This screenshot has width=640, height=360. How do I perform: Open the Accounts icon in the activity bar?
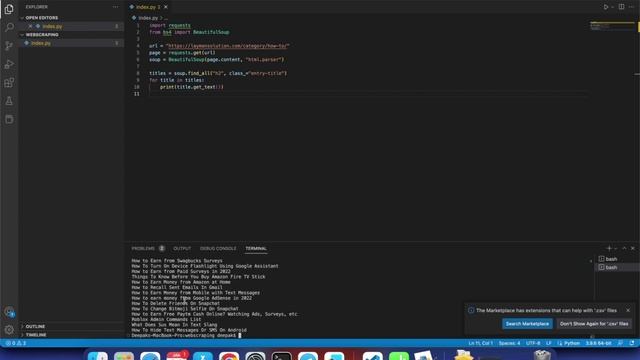[9, 312]
